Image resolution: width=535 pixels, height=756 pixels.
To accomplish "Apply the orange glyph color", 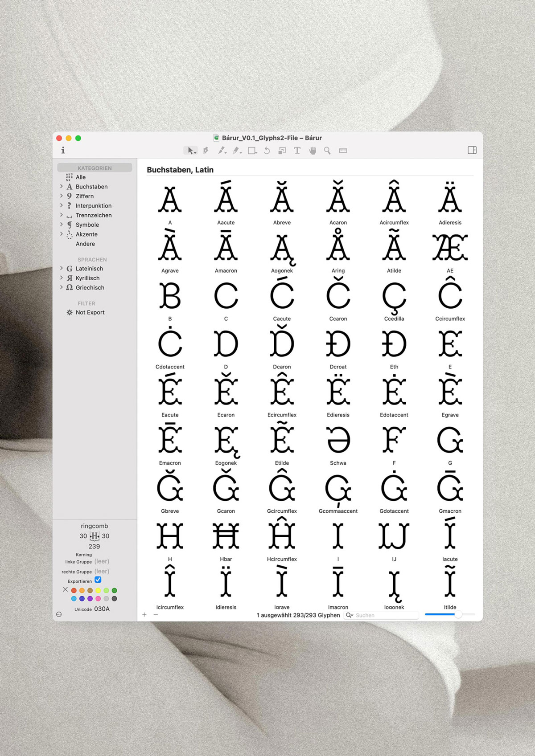I will [x=82, y=590].
